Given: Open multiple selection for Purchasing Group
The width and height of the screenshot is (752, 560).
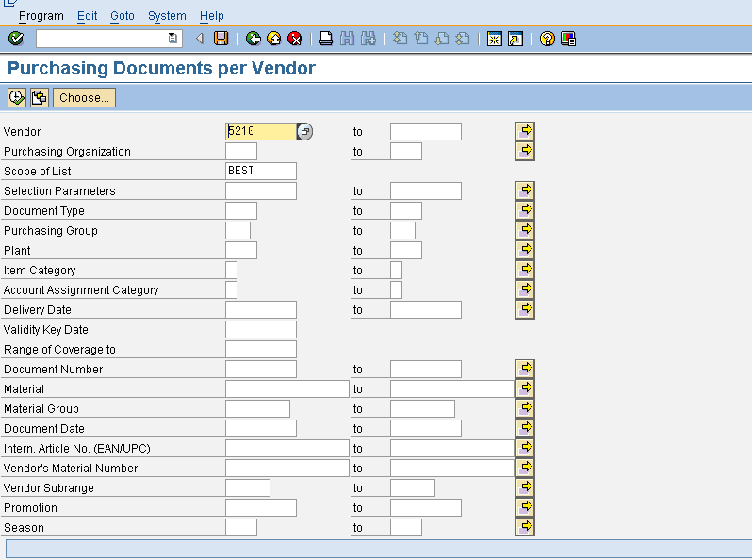Looking at the screenshot, I should coord(525,230).
